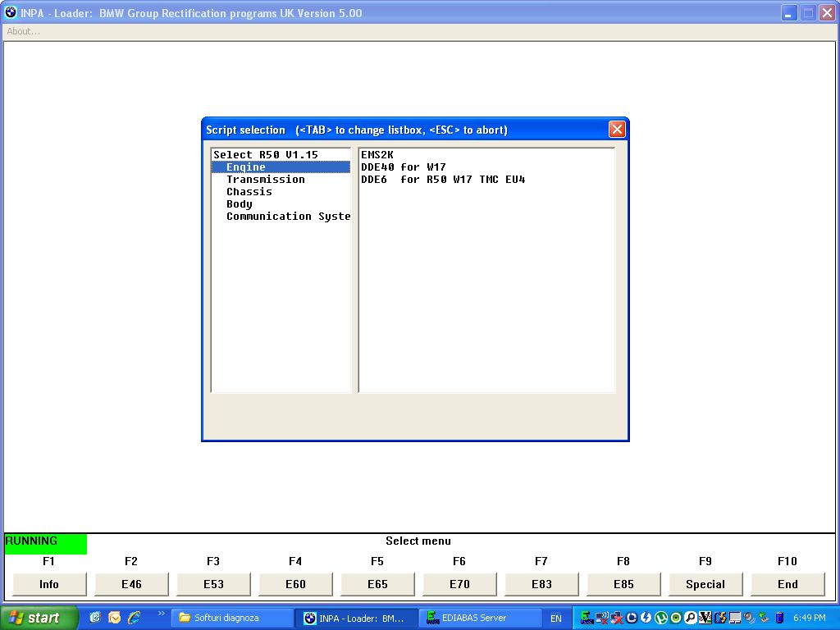Click the magnifier search tray icon
840x630 pixels.
[691, 618]
